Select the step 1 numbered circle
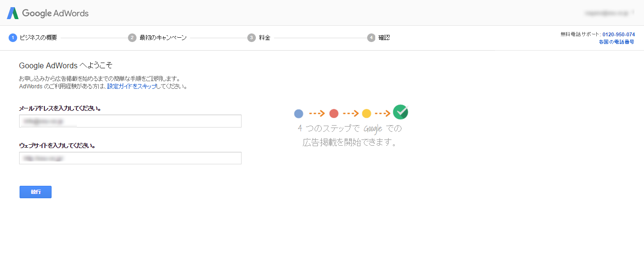Image resolution: width=644 pixels, height=278 pixels. point(13,38)
